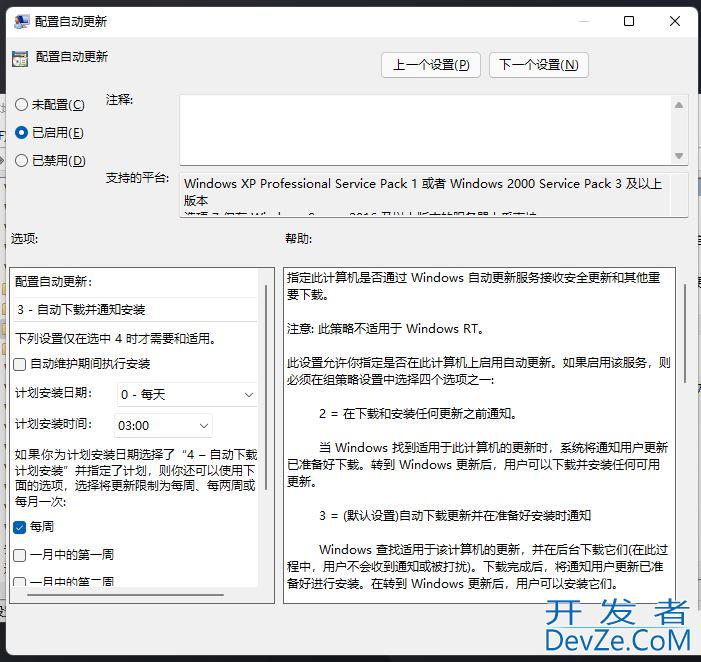Maximize the 配置自动更新 window
Screen dimensions: 701x662
[629, 21]
